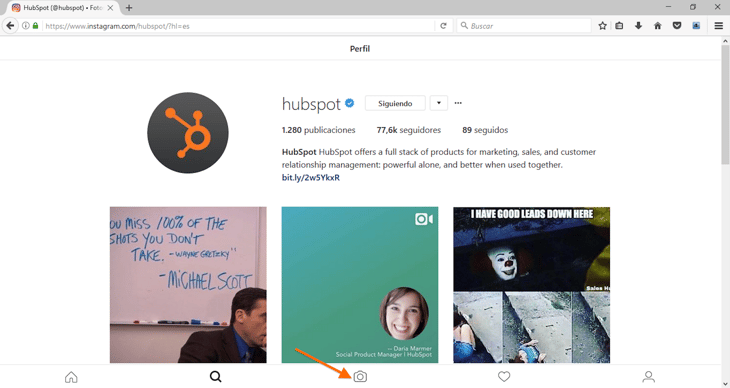The image size is (730, 388).
Task: Open the Firefox hamburger menu
Action: (719, 26)
